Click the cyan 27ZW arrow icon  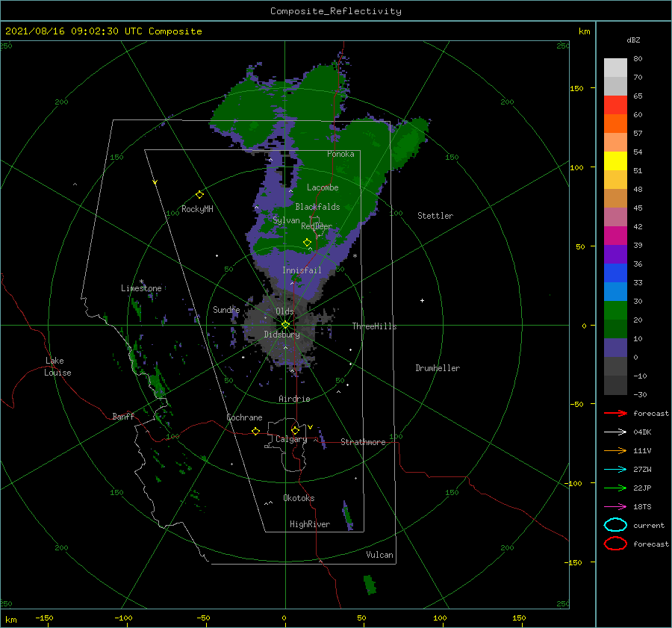click(x=616, y=470)
